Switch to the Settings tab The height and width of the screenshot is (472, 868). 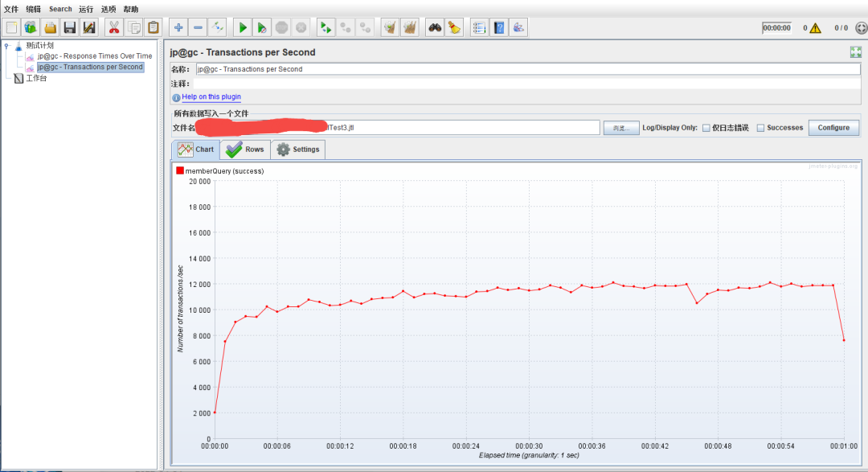tap(298, 150)
